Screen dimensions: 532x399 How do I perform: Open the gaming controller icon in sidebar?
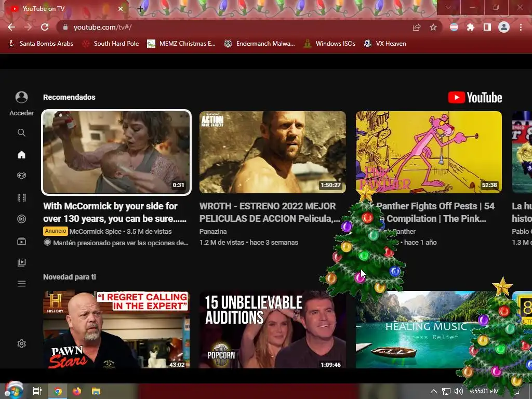pyautogui.click(x=21, y=176)
